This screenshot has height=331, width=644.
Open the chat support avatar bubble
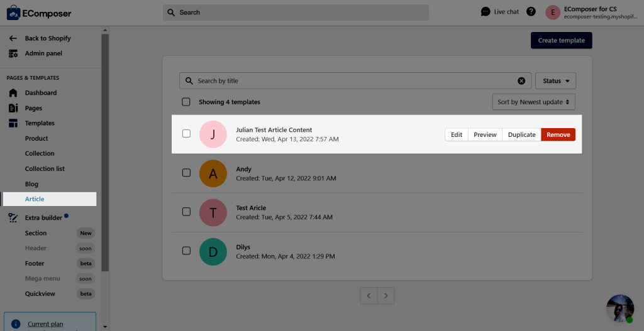(620, 308)
